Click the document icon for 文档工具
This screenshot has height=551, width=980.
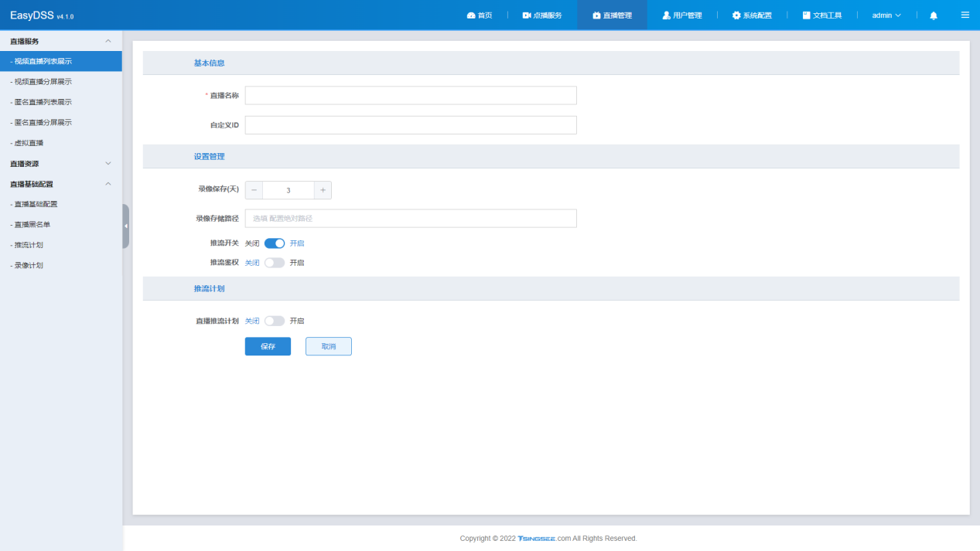pyautogui.click(x=806, y=15)
